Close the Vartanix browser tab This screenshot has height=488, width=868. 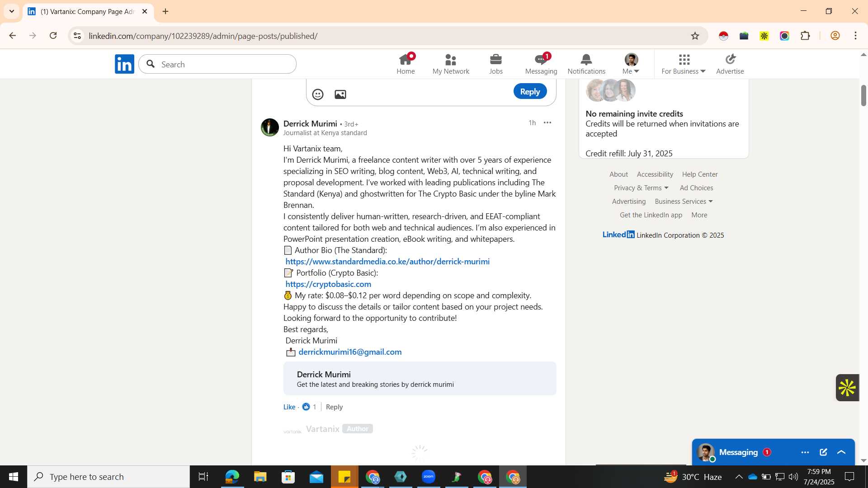[145, 11]
